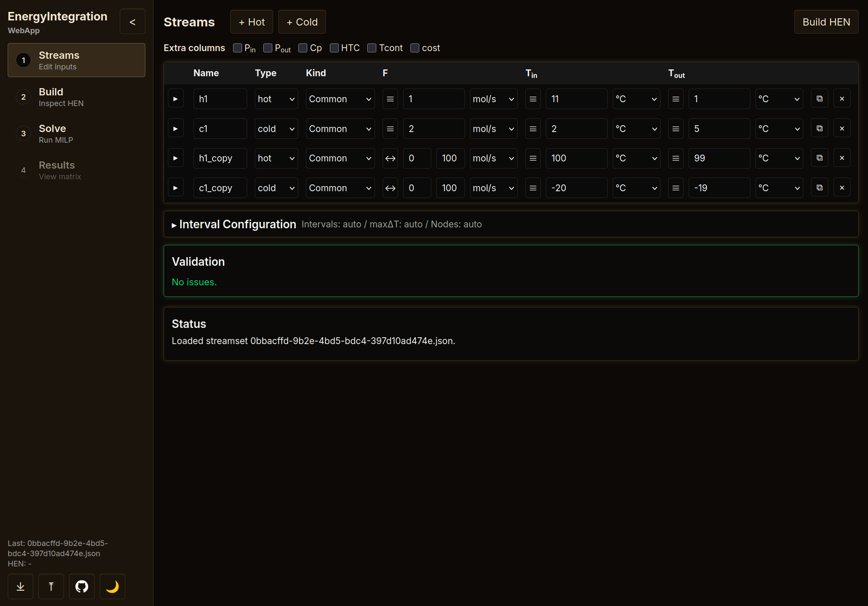The image size is (868, 606).
Task: Edit the h1 name field
Action: [220, 99]
